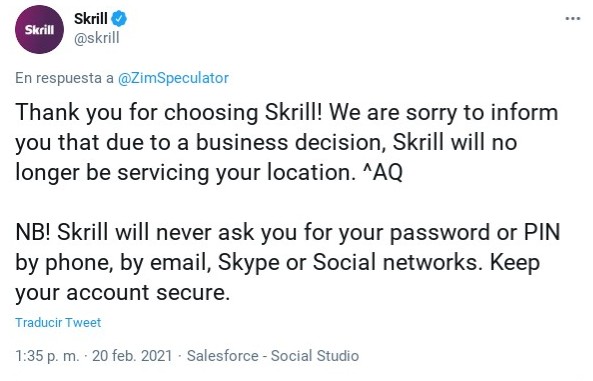Screen dimensions: 593x381
Task: Click Traducir Tweet to translate
Action: 58,322
